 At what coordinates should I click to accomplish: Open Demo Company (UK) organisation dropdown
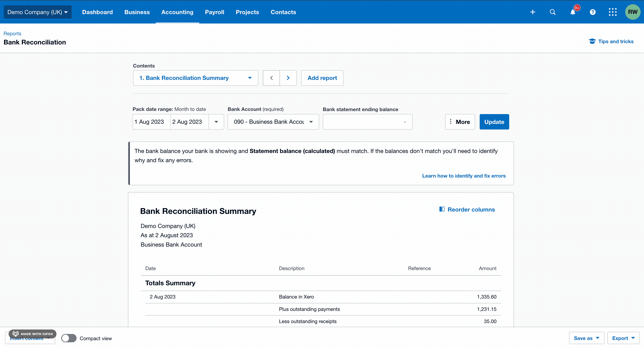(x=37, y=12)
